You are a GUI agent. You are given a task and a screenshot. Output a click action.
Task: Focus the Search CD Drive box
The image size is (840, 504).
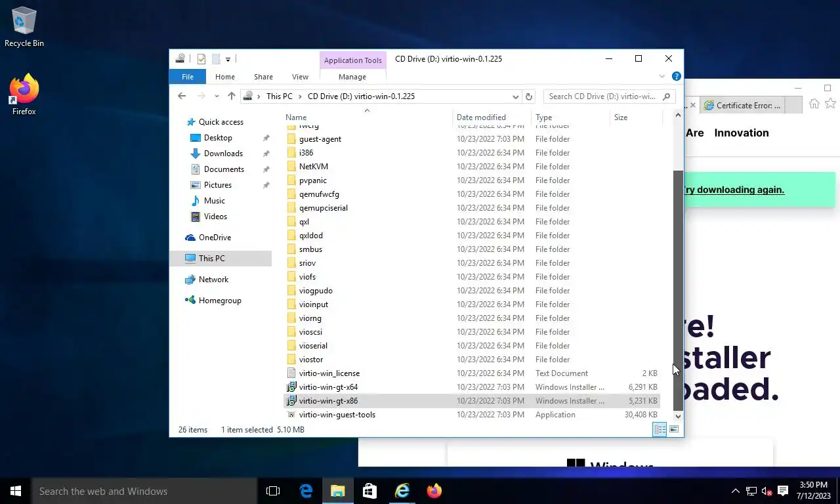coord(609,96)
